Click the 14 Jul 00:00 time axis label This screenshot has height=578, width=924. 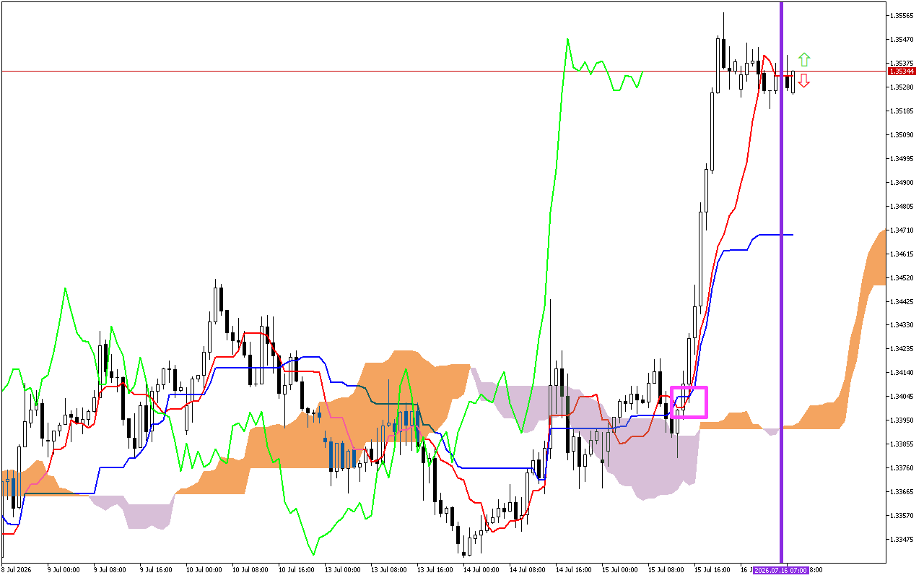point(481,569)
